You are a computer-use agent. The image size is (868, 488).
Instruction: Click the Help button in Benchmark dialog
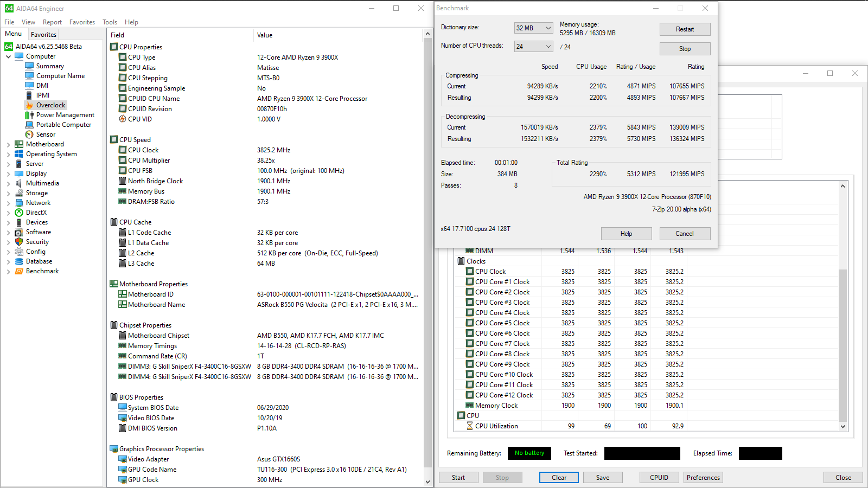pos(626,234)
